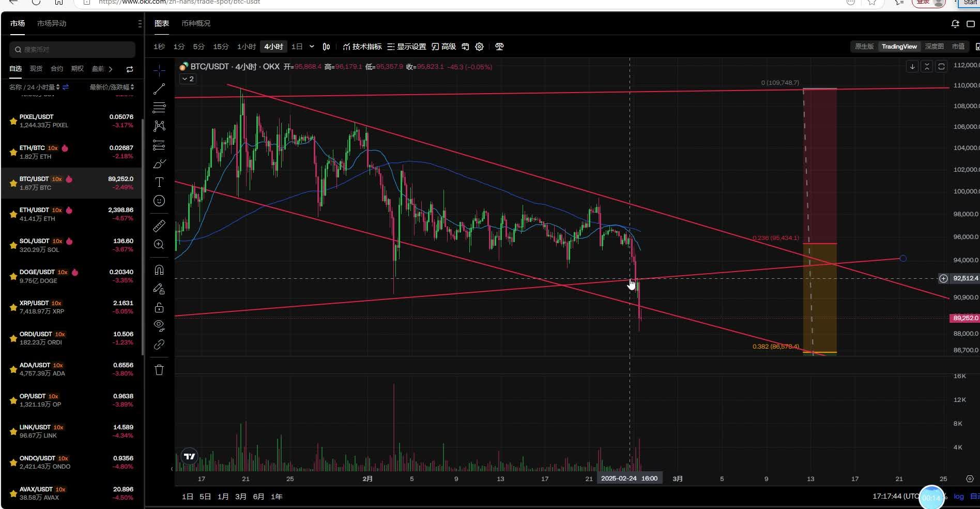The image size is (980, 509).
Task: Select the brush drawing tool
Action: [x=159, y=163]
